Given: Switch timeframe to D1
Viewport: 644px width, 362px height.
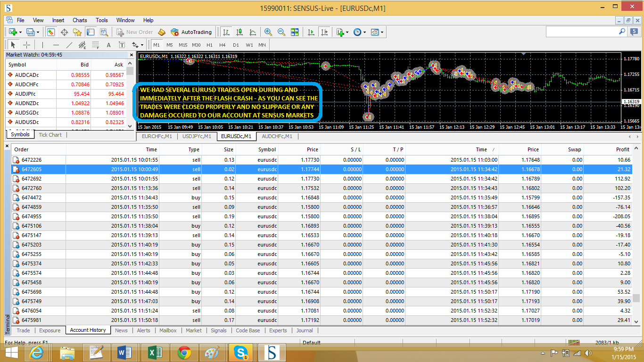Looking at the screenshot, I should coord(236,45).
